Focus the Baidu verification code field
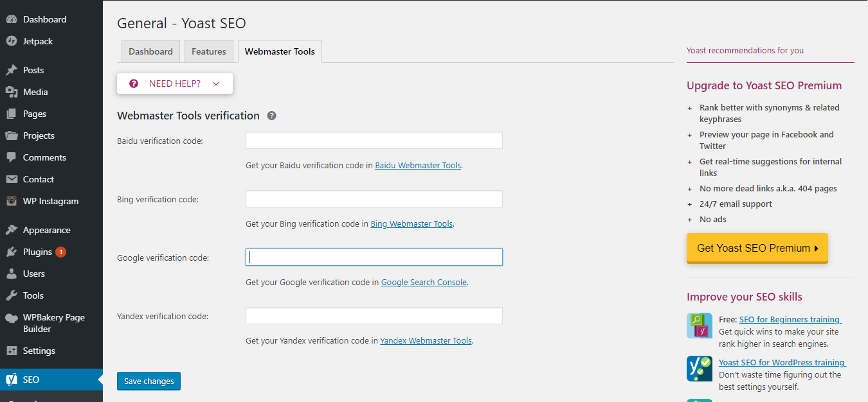The image size is (868, 402). point(374,141)
